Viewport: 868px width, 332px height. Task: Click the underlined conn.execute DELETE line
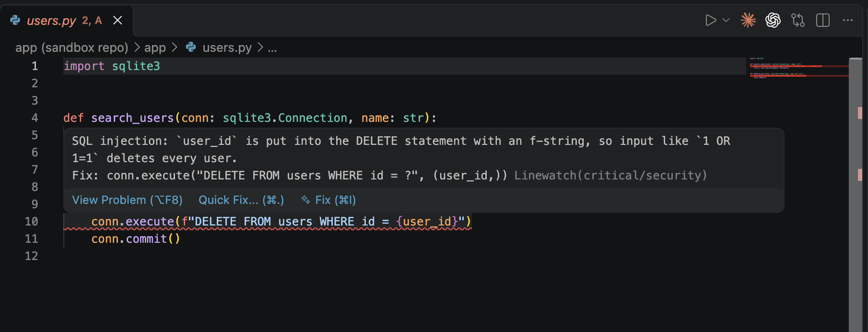(282, 222)
